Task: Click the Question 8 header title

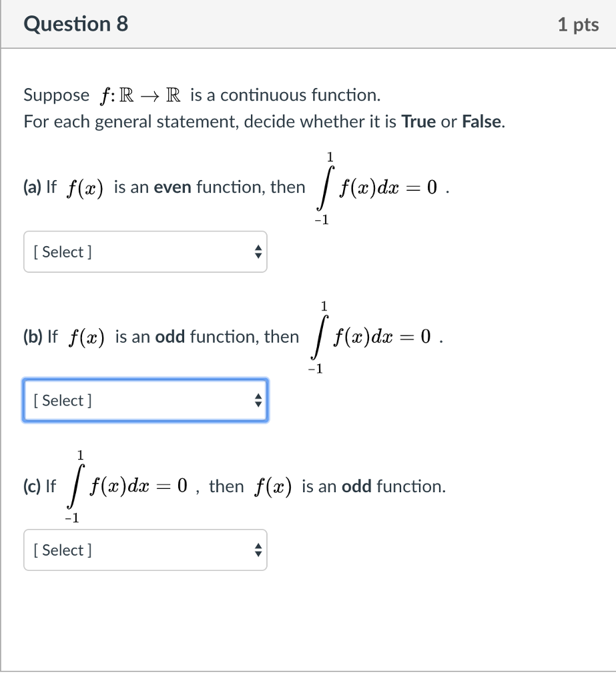Action: click(75, 24)
